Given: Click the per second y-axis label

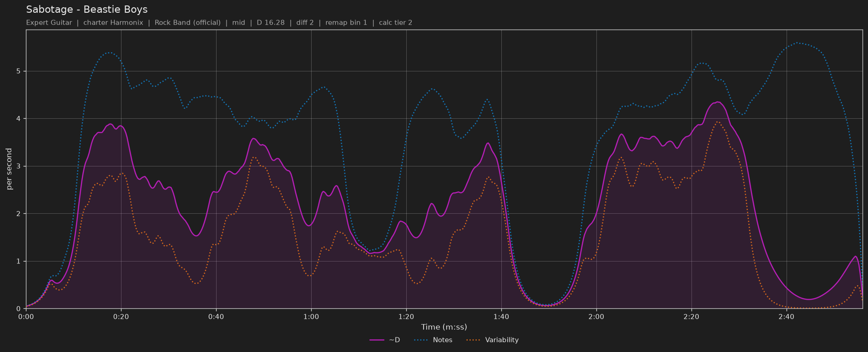Looking at the screenshot, I should [9, 169].
